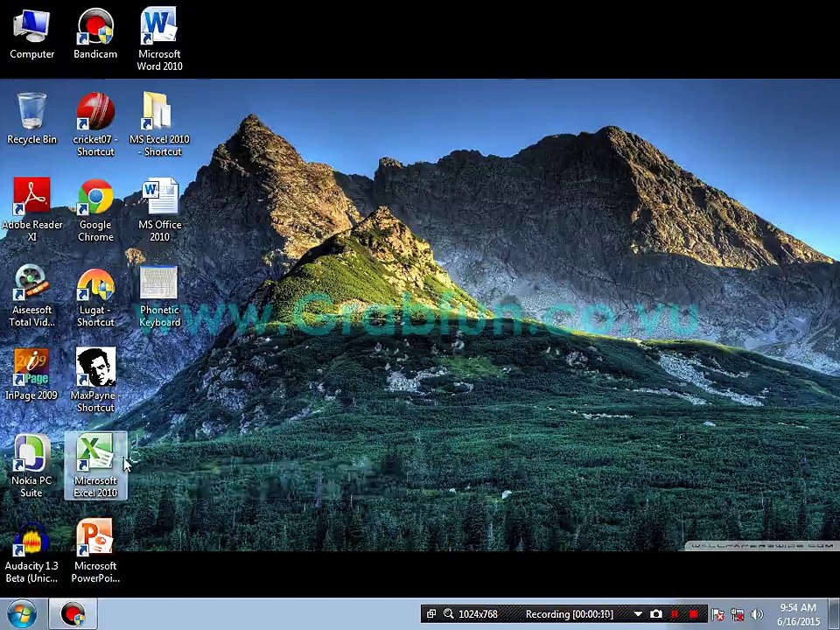Select the MaxPayne shortcut icon
The height and width of the screenshot is (630, 840).
[94, 380]
